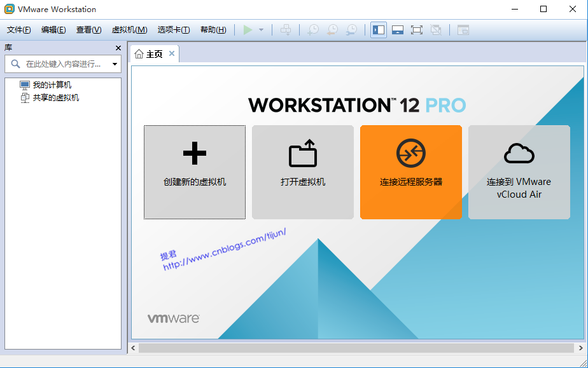Click the console view toolbar icon

coord(463,30)
